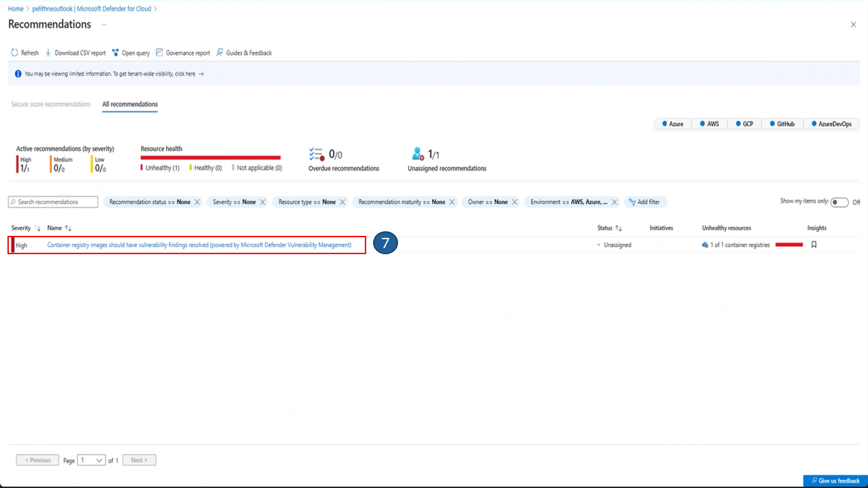The width and height of the screenshot is (868, 488).
Task: Sort by Severity column arrows
Action: pyautogui.click(x=38, y=228)
